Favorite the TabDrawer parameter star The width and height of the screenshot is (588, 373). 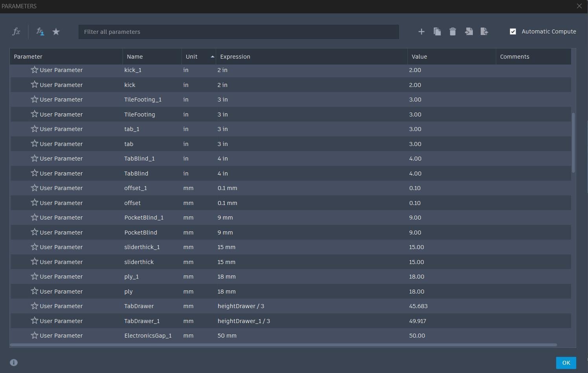pos(35,306)
